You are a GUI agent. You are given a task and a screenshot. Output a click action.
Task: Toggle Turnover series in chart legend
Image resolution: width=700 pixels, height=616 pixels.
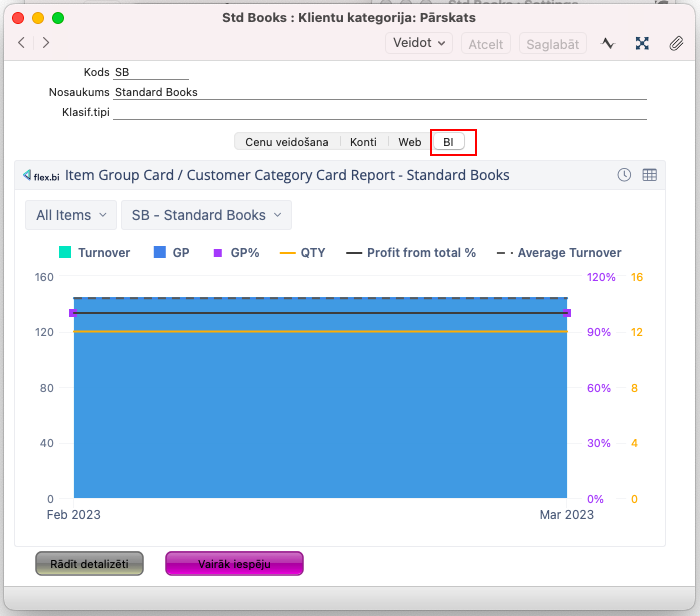click(95, 253)
